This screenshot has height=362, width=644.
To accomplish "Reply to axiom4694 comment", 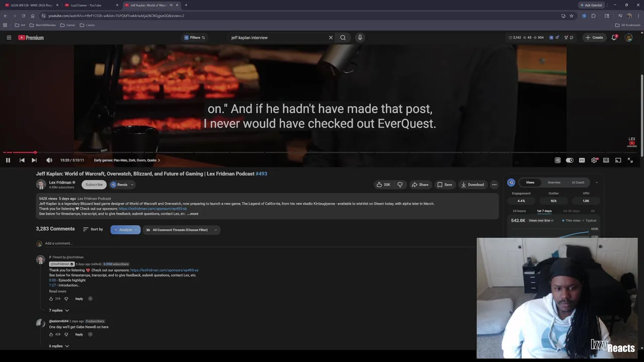I will (x=79, y=334).
